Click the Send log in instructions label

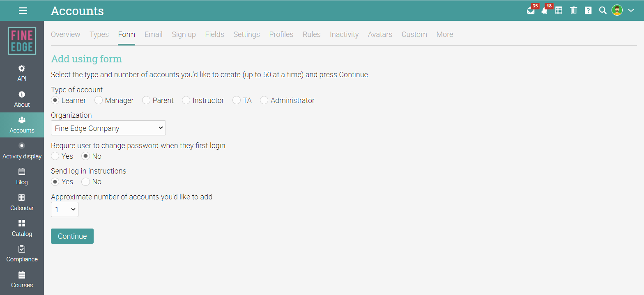click(x=88, y=171)
